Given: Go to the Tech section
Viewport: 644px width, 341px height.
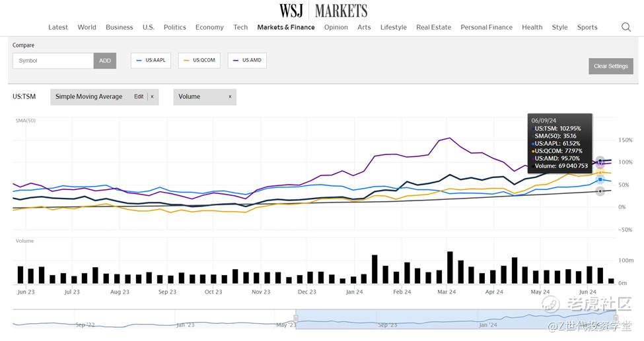Looking at the screenshot, I should click(x=240, y=27).
